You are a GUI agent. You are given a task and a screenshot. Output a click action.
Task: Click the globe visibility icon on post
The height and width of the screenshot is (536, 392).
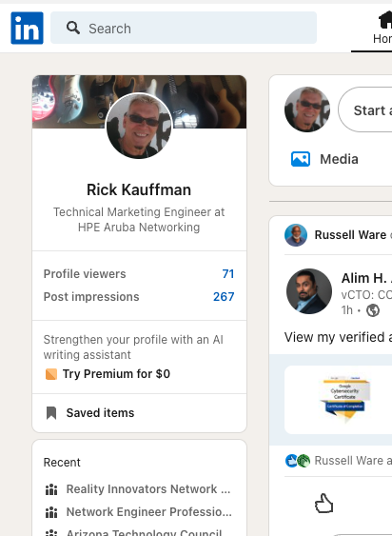(373, 310)
